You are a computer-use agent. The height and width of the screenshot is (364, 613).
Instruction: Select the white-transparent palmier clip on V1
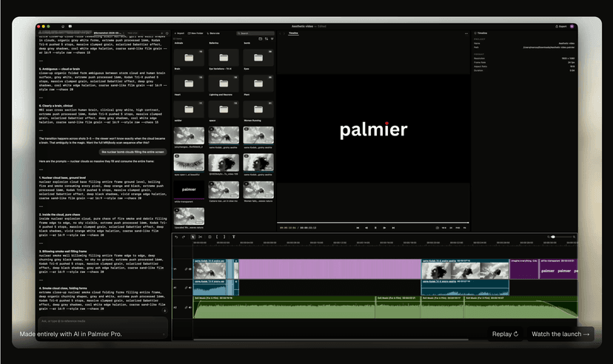558,269
